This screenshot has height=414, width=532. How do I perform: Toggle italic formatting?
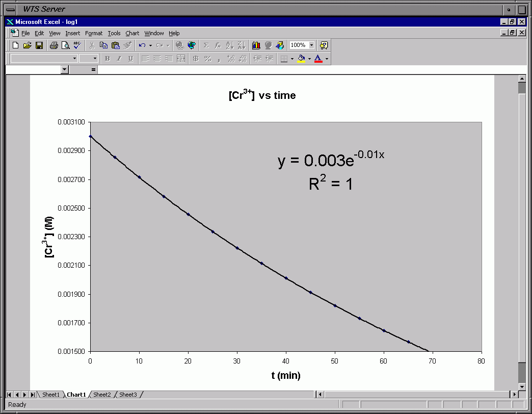pos(119,59)
